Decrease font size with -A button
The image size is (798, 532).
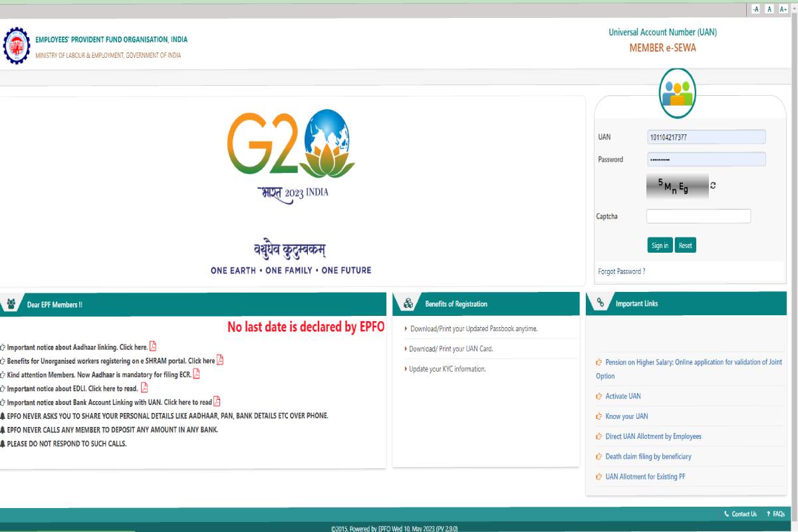click(x=755, y=9)
